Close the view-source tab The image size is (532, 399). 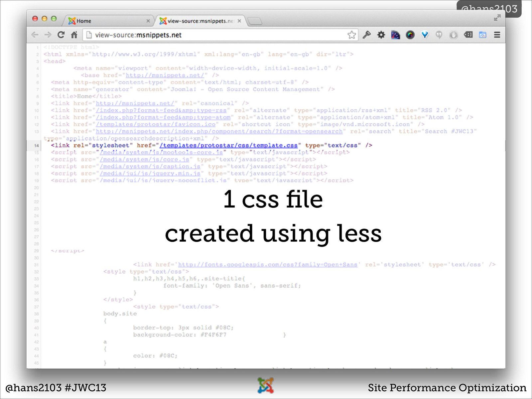[x=239, y=21]
